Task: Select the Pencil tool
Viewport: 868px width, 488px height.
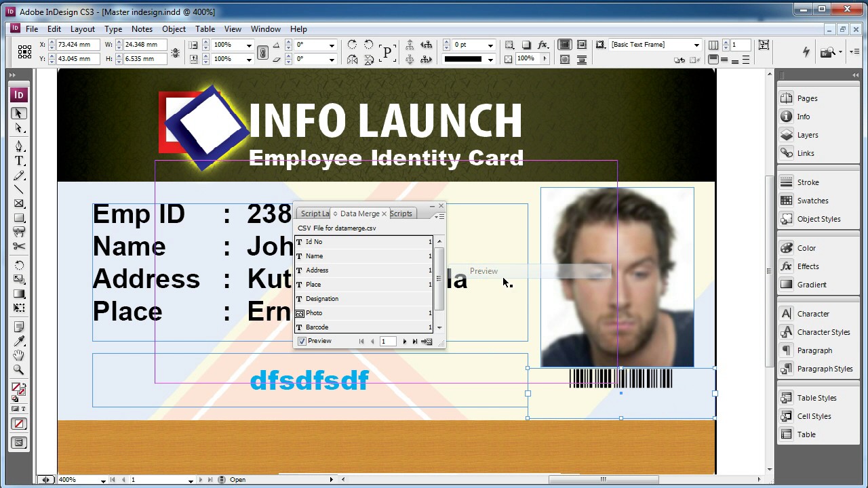Action: (x=19, y=176)
